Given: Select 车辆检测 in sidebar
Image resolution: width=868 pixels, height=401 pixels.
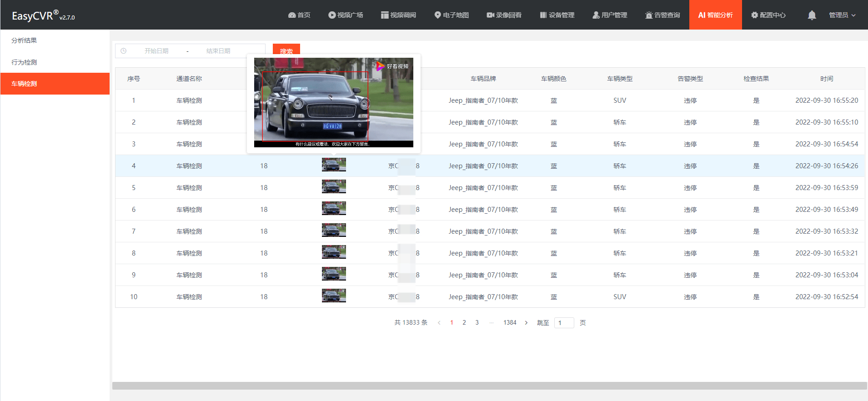Looking at the screenshot, I should pos(55,84).
